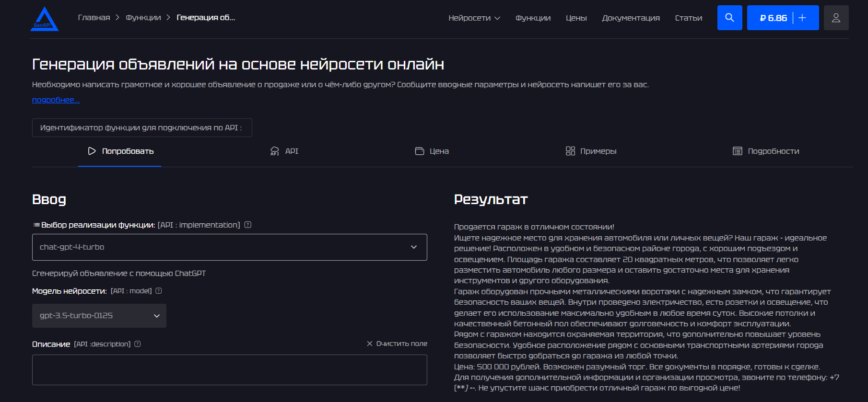Open the Примеры tab

(x=591, y=151)
